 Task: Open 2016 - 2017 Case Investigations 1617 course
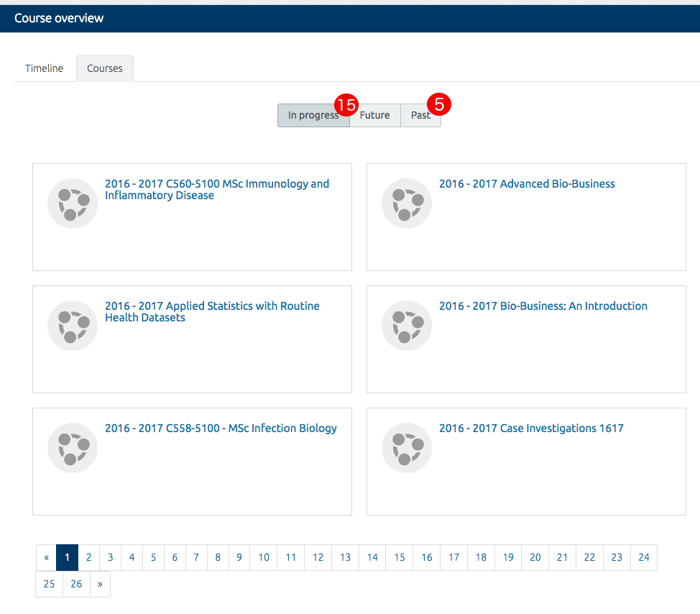tap(531, 429)
